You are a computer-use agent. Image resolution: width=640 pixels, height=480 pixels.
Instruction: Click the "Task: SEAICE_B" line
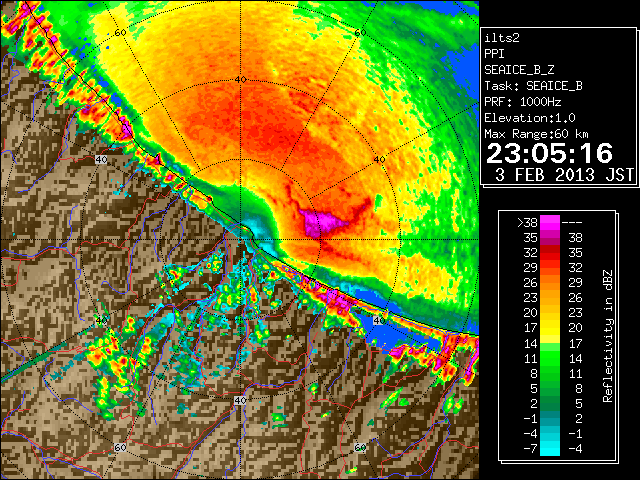click(x=533, y=86)
